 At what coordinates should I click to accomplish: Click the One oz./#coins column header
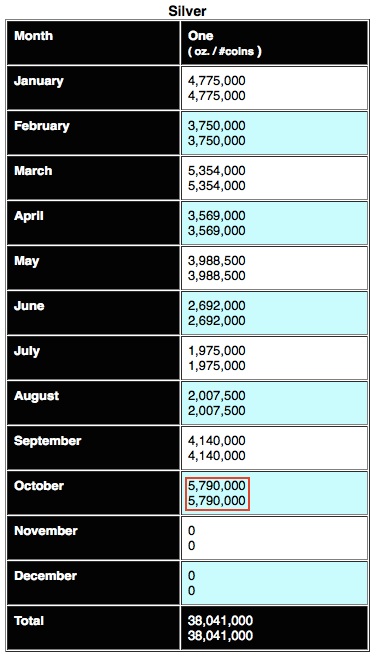coord(274,43)
